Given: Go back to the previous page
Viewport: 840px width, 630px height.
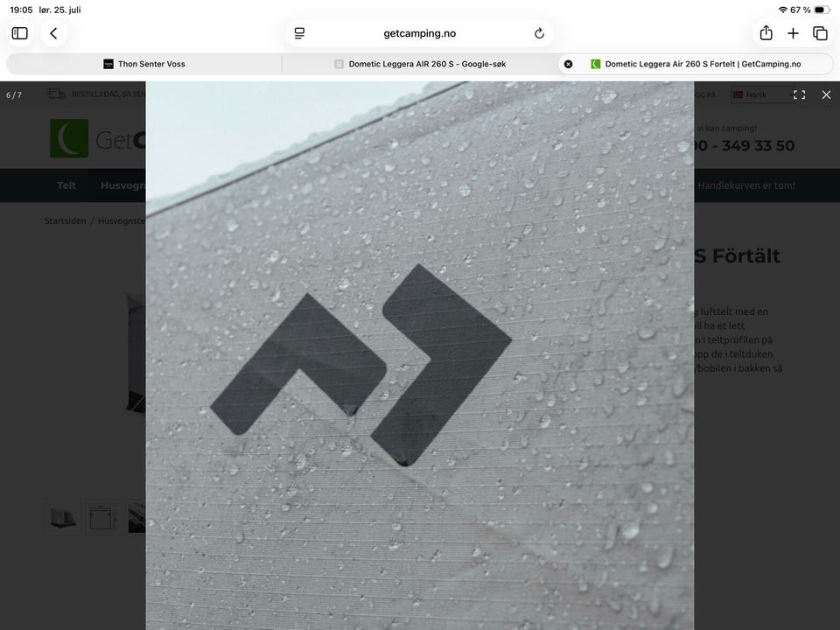Looking at the screenshot, I should click(x=53, y=33).
